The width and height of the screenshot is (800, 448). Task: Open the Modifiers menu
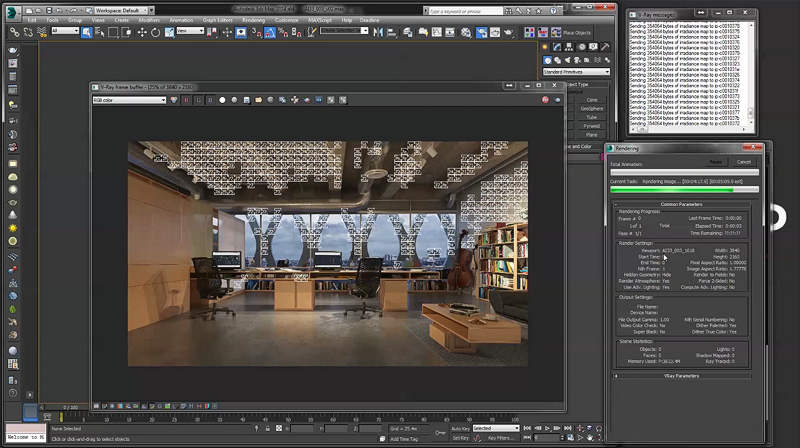tap(148, 19)
